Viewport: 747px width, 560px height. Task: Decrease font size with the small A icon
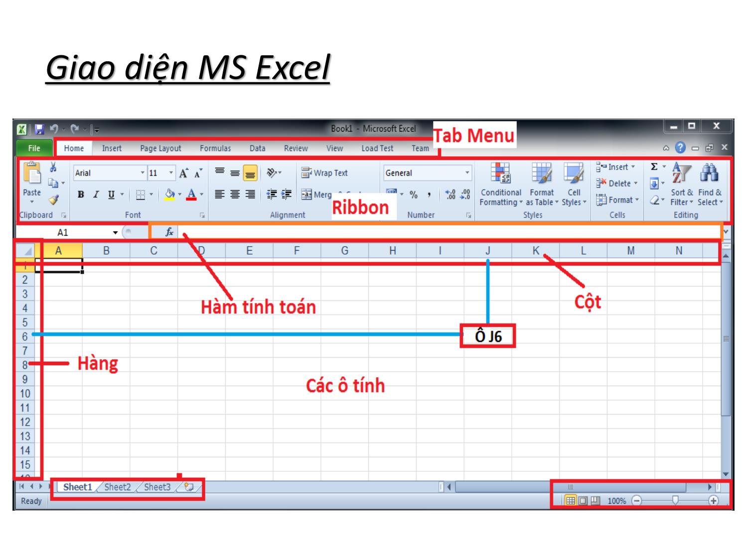pyautogui.click(x=198, y=173)
